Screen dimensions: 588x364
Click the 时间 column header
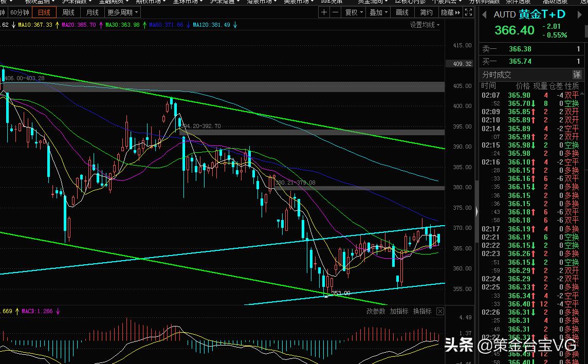488,86
